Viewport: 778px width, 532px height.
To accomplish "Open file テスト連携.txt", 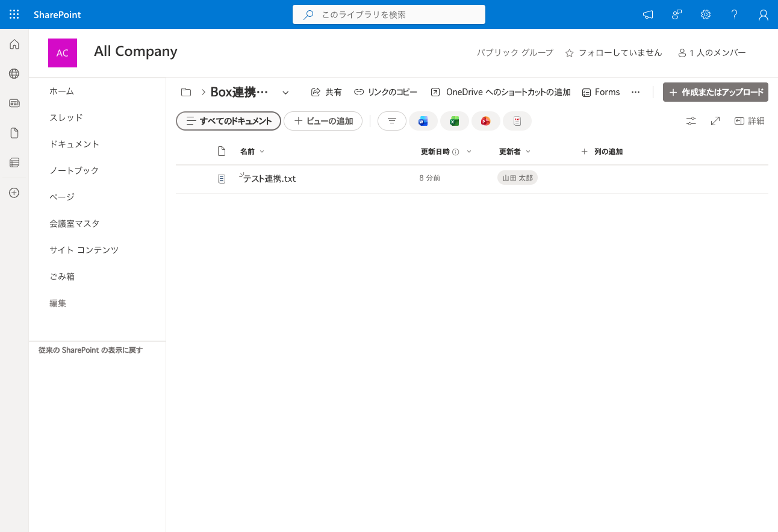I will point(269,179).
